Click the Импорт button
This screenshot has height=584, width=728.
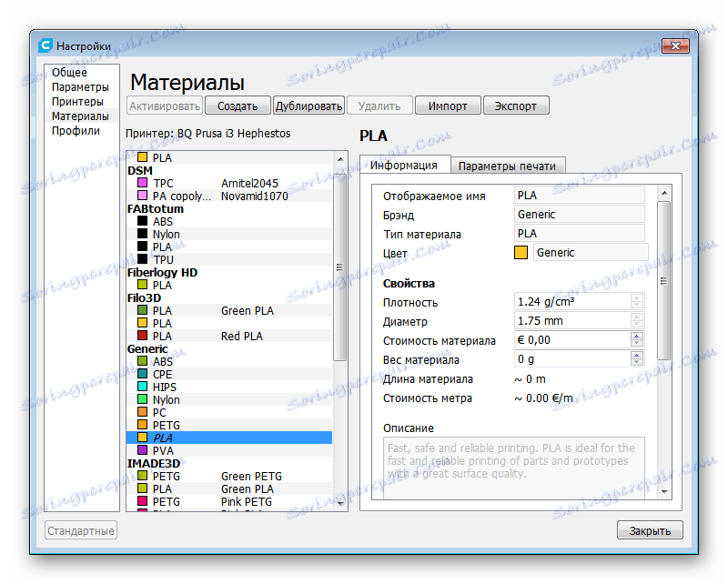447,106
